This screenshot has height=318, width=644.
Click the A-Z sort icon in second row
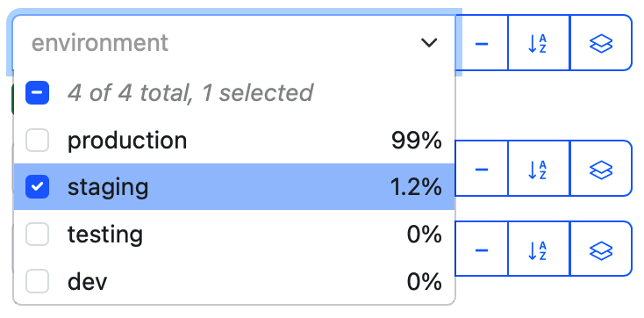[x=538, y=169]
